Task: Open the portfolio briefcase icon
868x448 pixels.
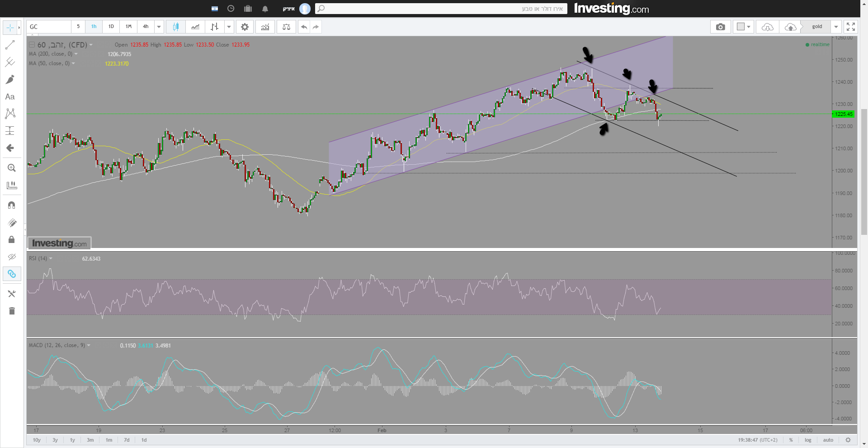Action: pyautogui.click(x=248, y=9)
